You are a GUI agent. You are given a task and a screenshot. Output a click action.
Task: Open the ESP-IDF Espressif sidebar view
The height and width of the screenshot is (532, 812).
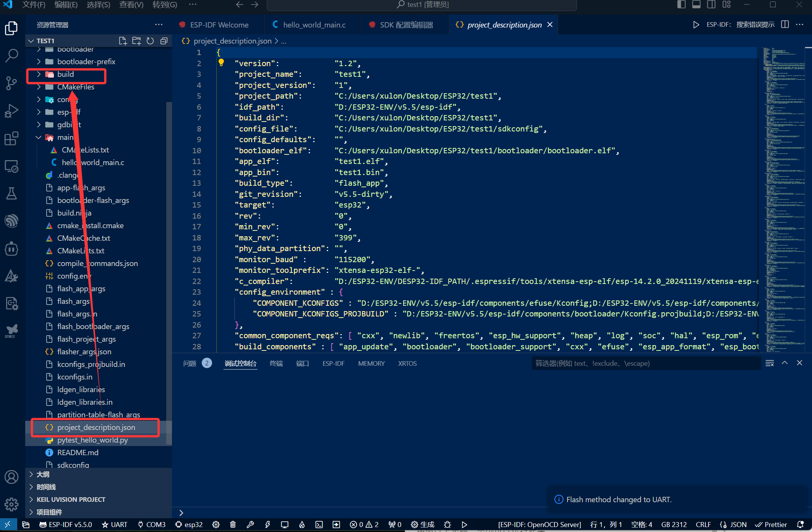point(11,221)
